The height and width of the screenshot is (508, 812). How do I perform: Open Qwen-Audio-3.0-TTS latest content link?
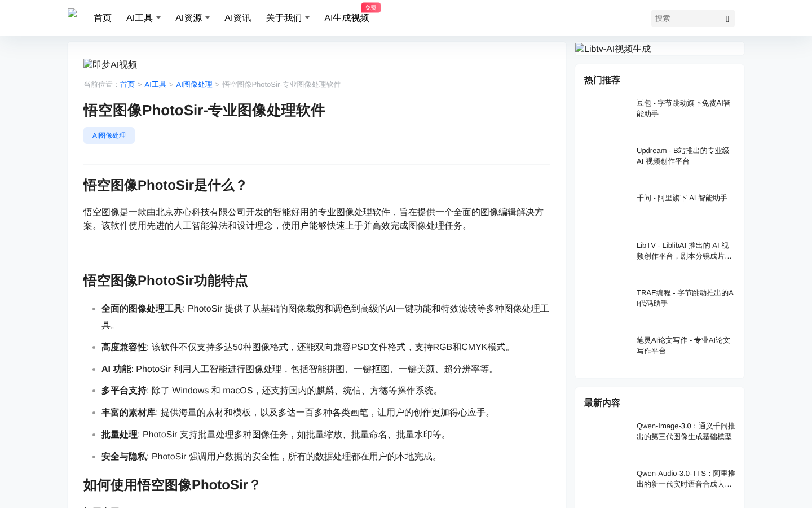coord(686,479)
